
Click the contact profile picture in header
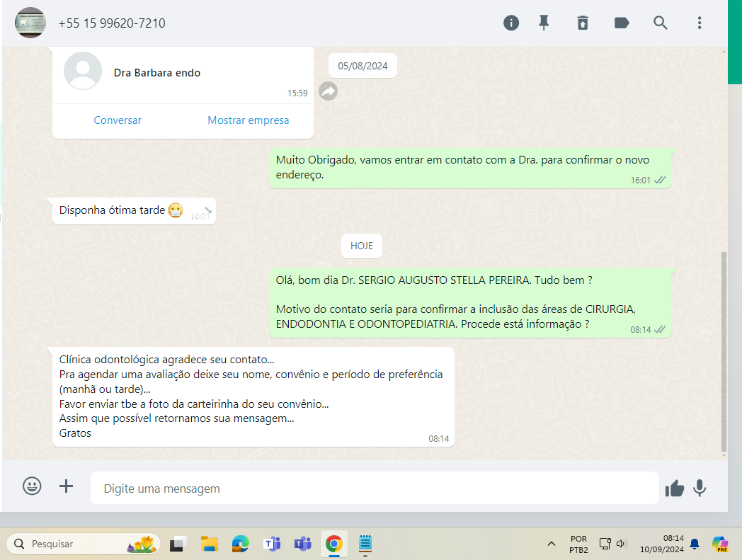(30, 23)
